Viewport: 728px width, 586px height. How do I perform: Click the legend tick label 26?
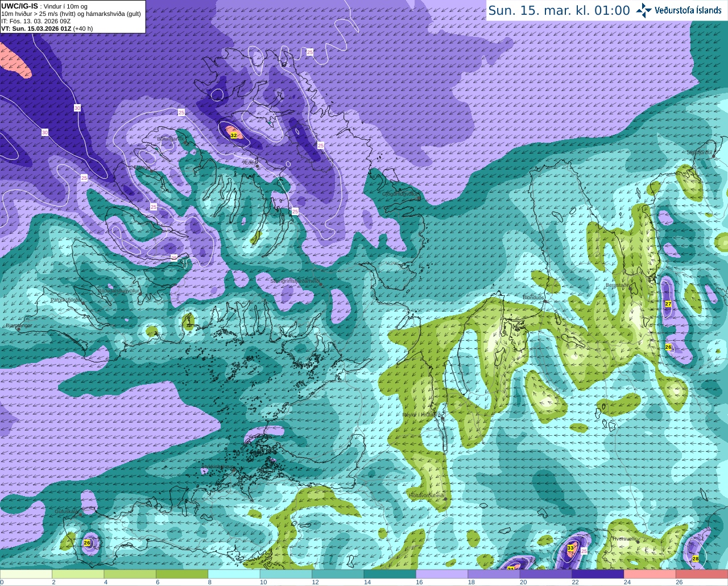tap(679, 582)
